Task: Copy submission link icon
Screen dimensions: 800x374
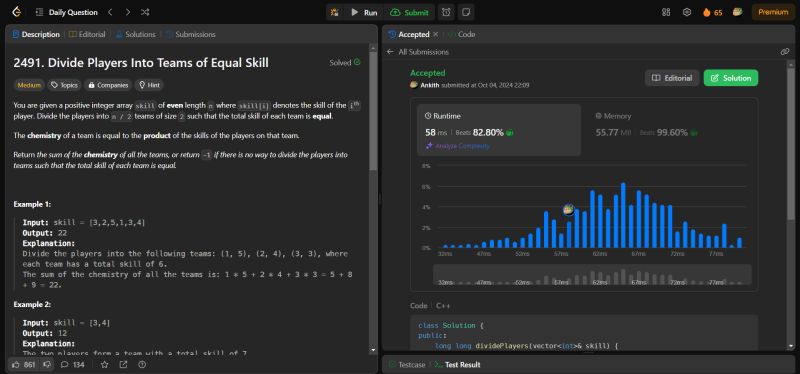Action: tap(785, 52)
